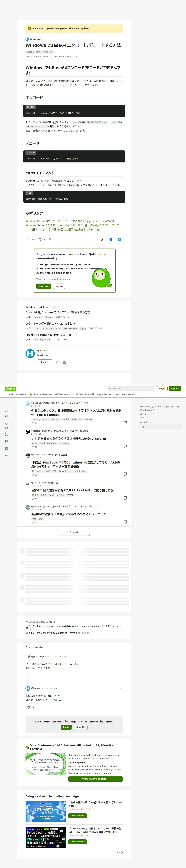Click the X share icon under the article body

[x=102, y=240]
